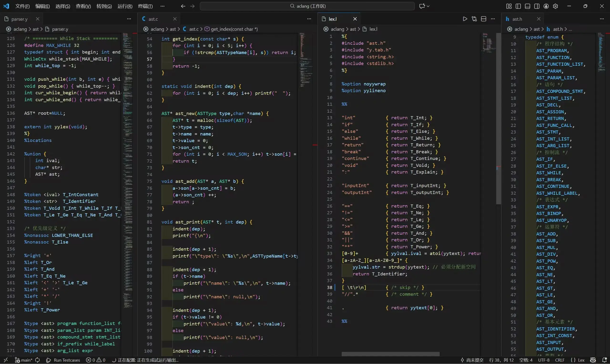Open more actions for parser.y editor group

coord(129,19)
